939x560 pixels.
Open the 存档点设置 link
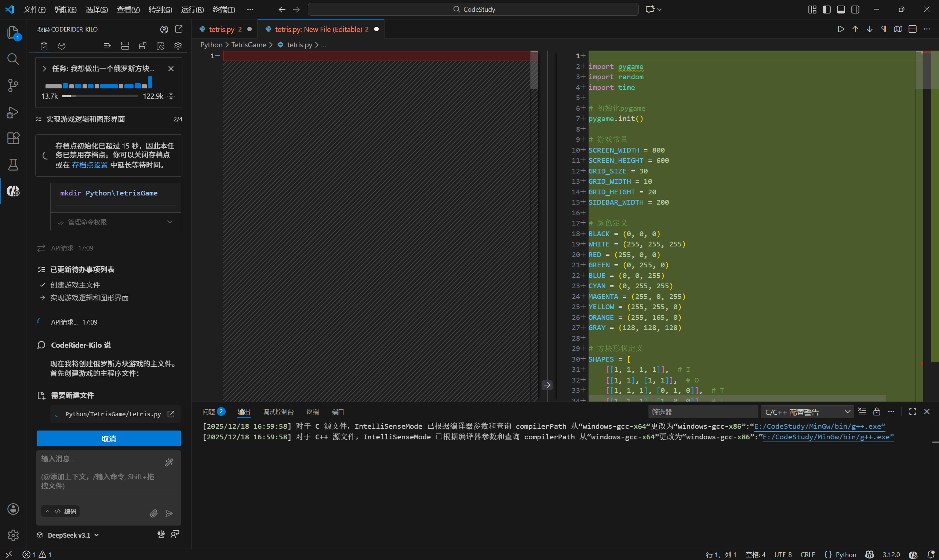[x=90, y=165]
